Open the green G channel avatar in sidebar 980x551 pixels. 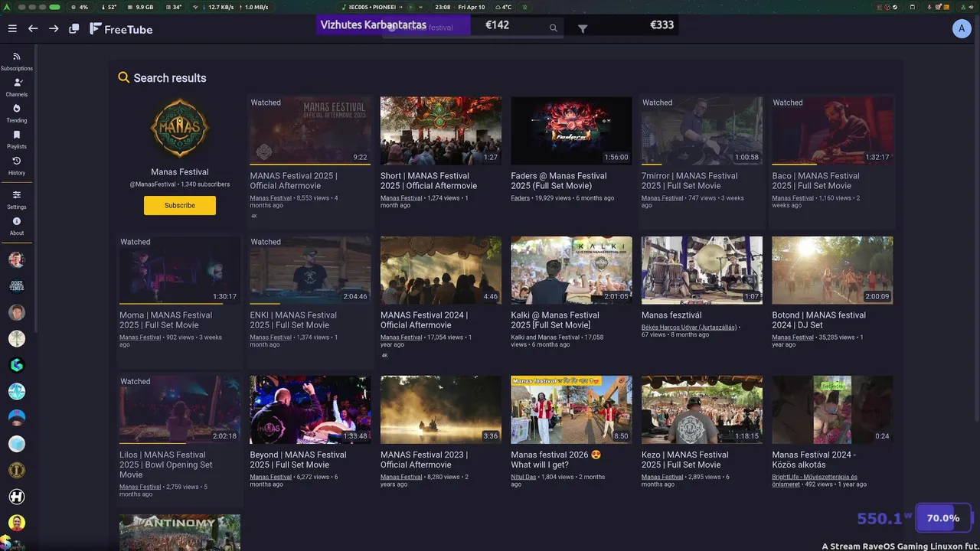click(17, 365)
